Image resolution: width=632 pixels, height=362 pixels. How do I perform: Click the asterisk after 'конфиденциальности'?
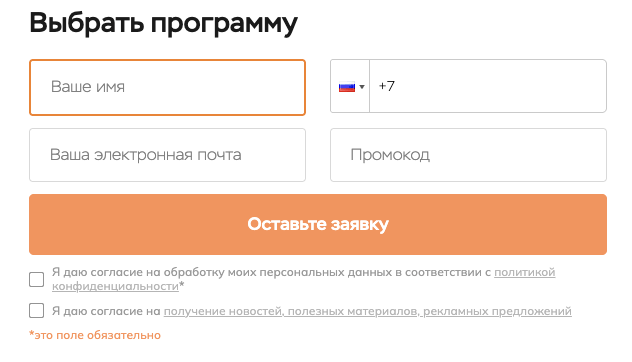pos(182,285)
